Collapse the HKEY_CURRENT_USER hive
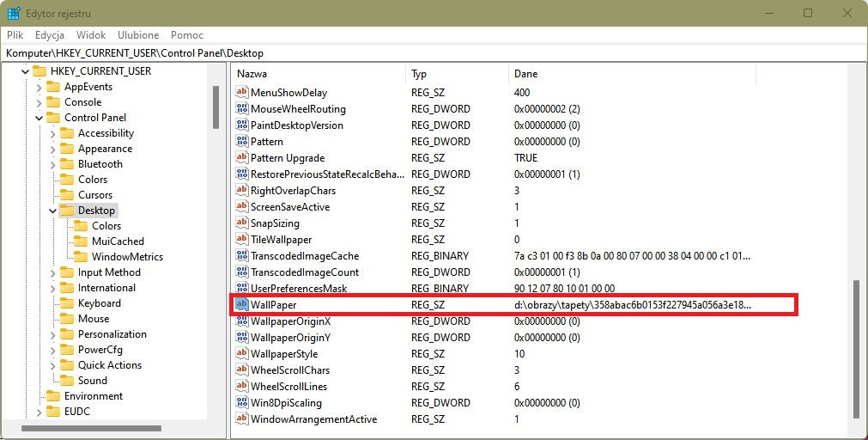The image size is (868, 440). click(x=25, y=71)
